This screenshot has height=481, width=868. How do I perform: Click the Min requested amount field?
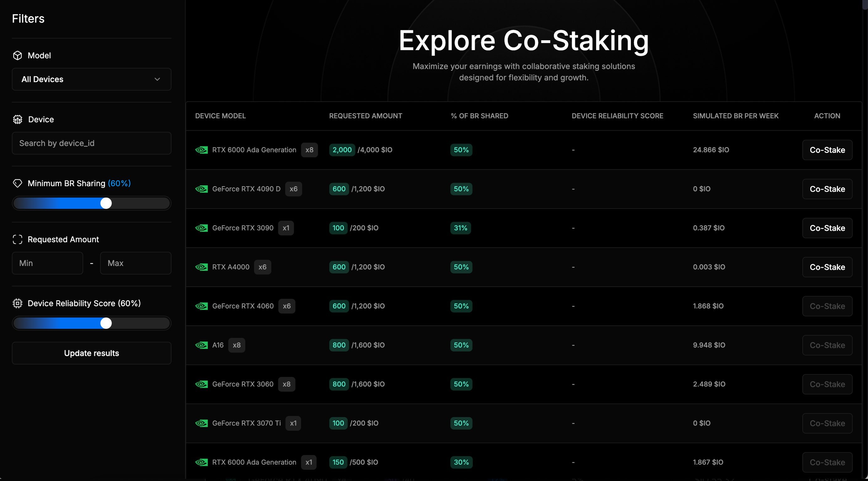pyautogui.click(x=47, y=263)
